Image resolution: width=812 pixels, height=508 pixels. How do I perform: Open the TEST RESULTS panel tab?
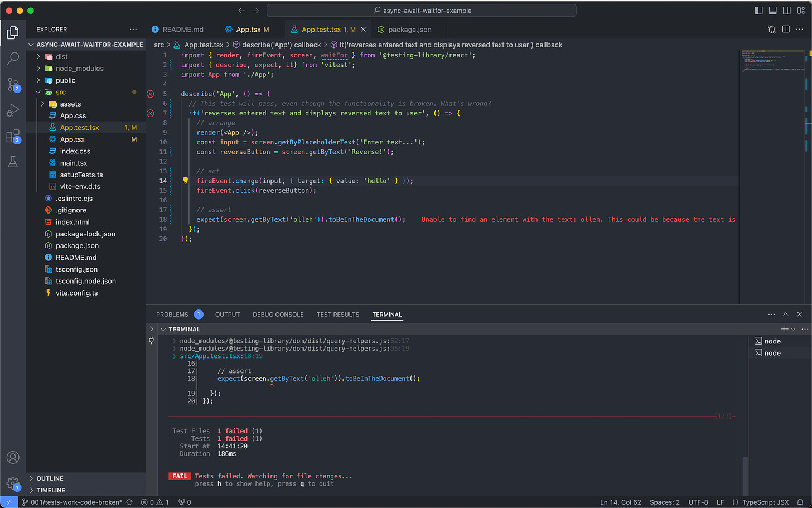click(x=338, y=315)
